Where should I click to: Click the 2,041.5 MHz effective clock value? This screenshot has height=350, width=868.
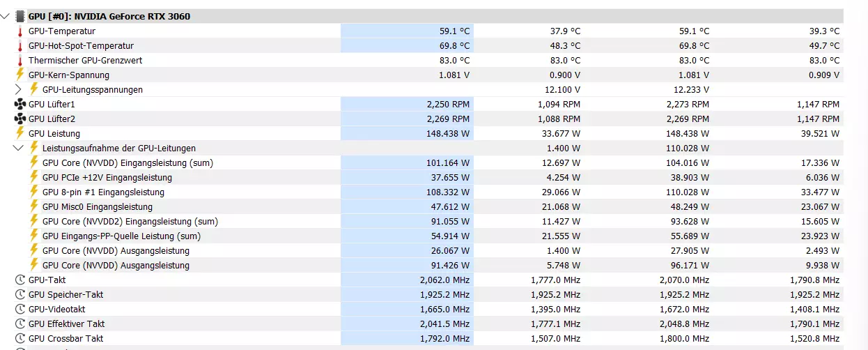tap(444, 324)
